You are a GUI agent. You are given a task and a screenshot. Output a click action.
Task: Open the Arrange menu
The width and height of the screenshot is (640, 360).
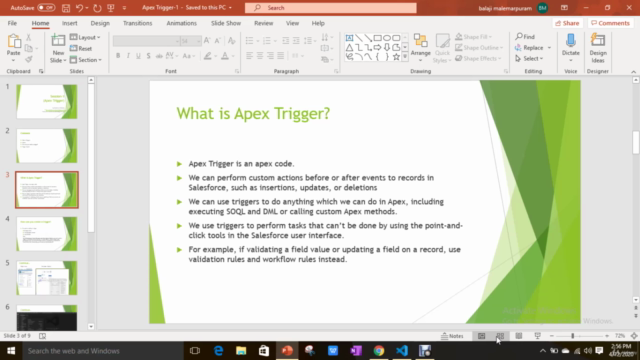420,48
